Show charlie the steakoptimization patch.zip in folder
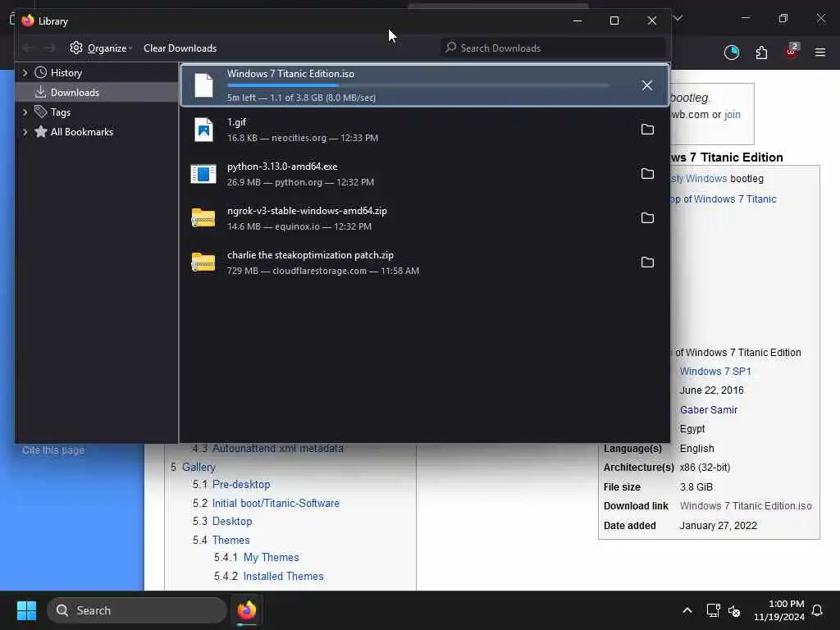The width and height of the screenshot is (840, 630). (x=647, y=262)
